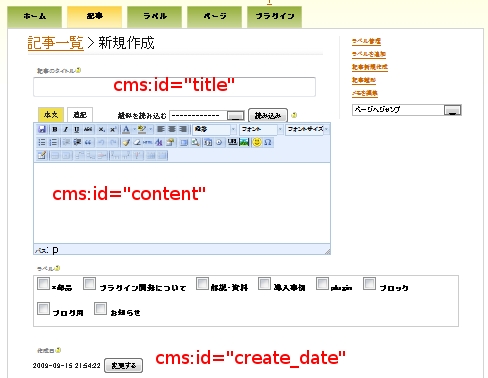Remove formatting with eraser icon
488x378 pixels.
click(137, 142)
